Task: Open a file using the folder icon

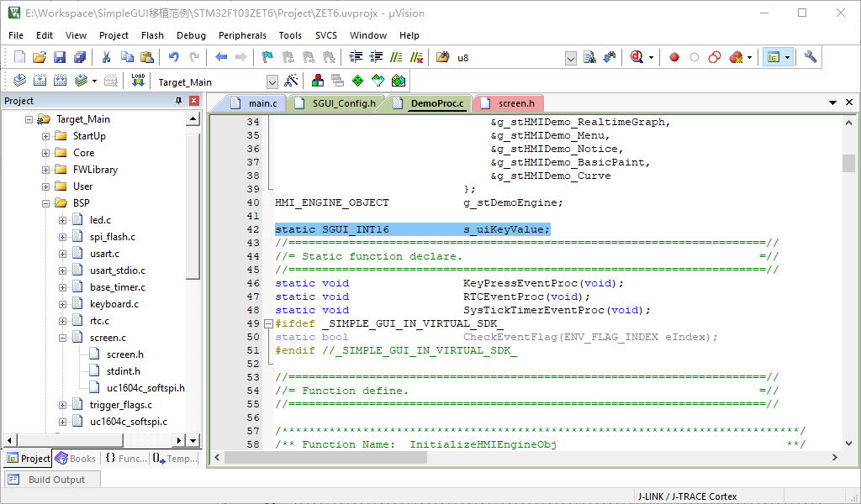Action: coord(40,57)
